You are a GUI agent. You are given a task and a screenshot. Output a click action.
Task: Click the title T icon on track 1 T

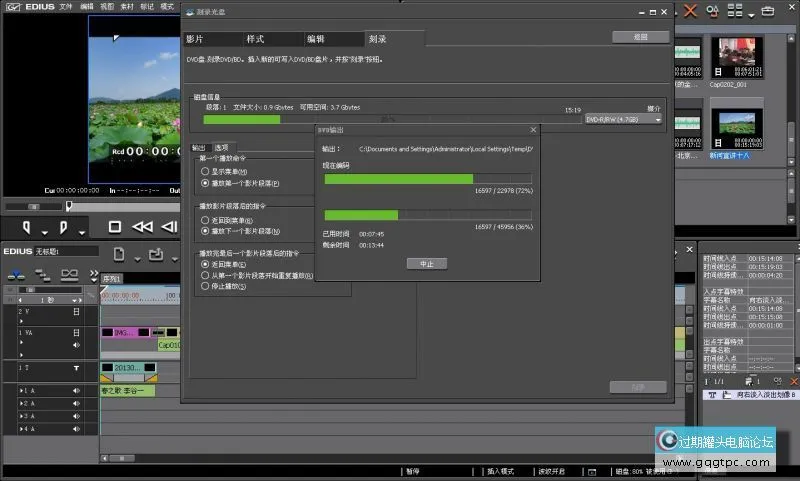pyautogui.click(x=76, y=368)
